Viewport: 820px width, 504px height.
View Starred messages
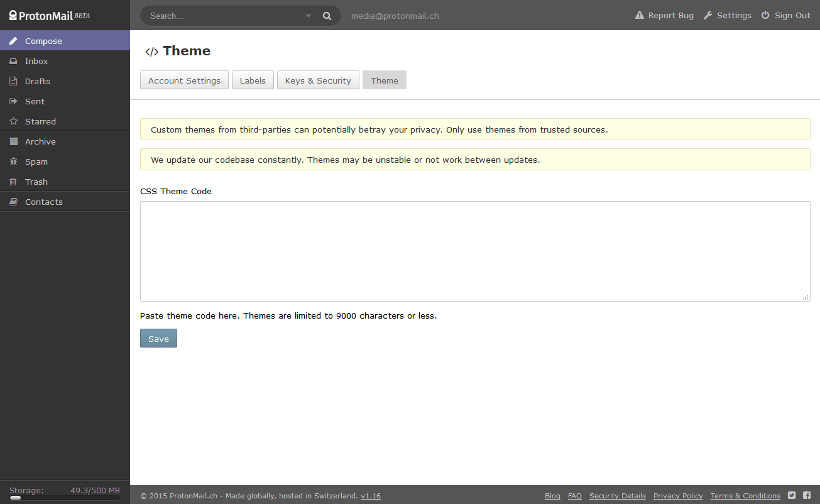coord(13,121)
